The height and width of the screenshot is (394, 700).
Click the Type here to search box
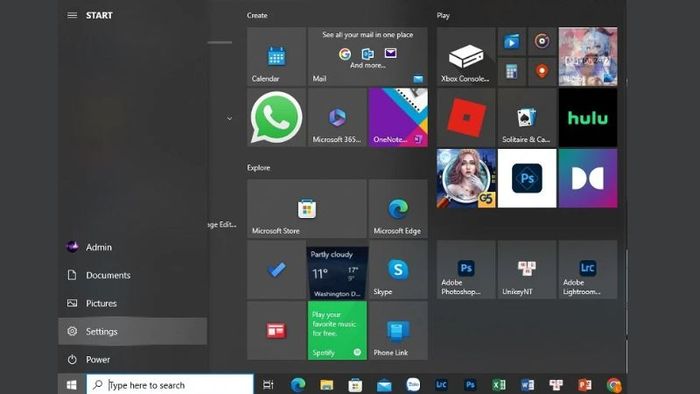coord(170,385)
